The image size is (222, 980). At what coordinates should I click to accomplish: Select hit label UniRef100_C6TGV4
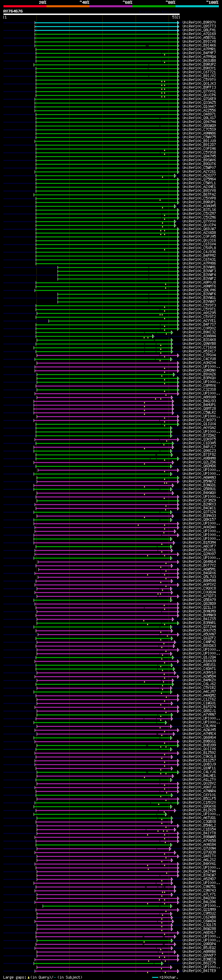point(199,244)
